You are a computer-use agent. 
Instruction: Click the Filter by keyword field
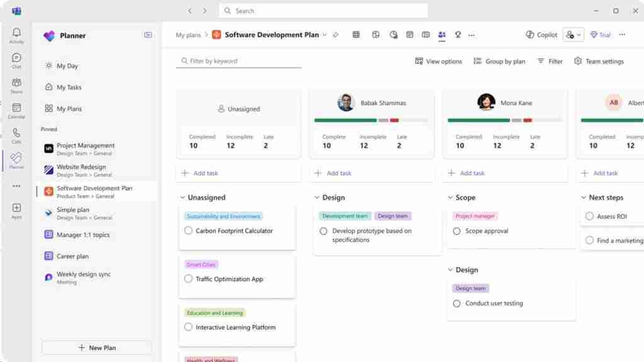[239, 61]
